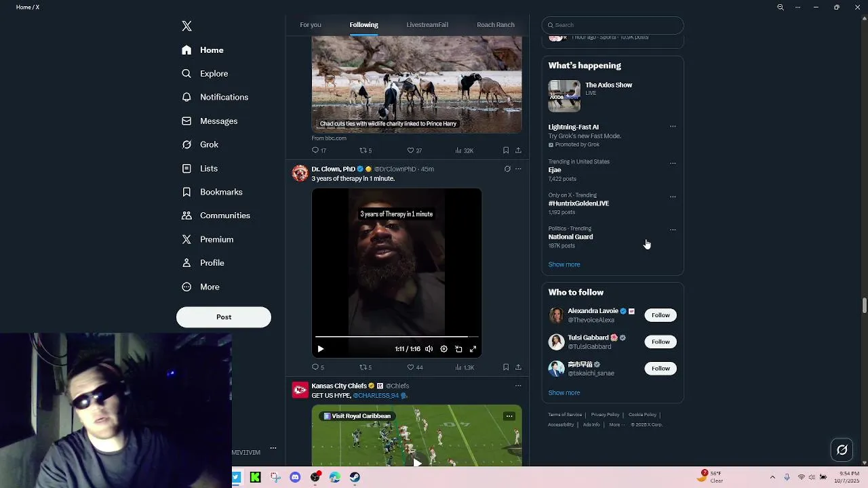Click the @CHARLESS_94 mention link

pos(376,396)
